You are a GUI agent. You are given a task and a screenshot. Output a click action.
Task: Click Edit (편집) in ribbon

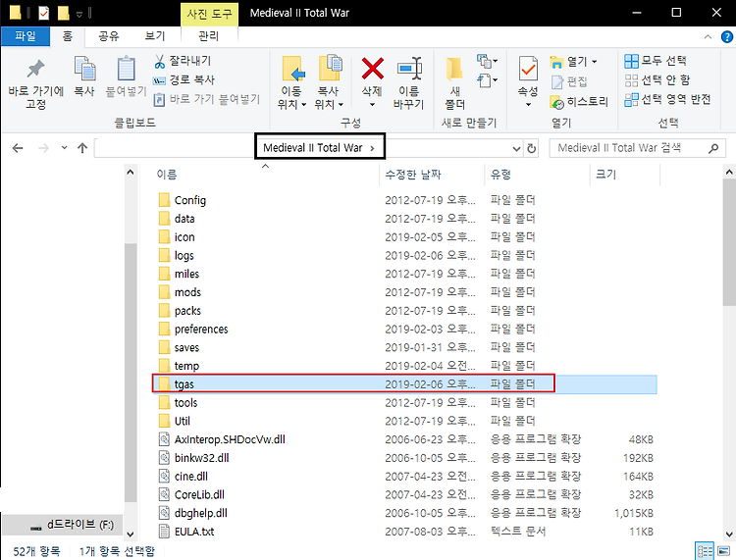coord(569,81)
